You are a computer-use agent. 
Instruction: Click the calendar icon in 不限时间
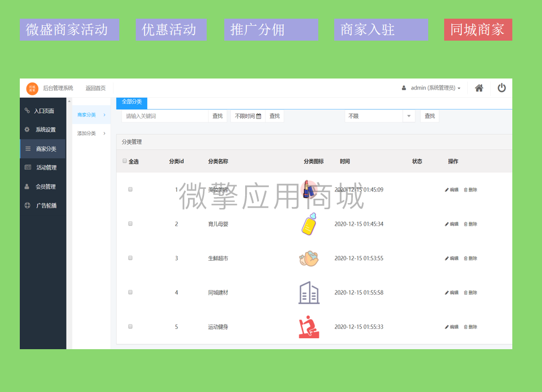[x=258, y=116]
